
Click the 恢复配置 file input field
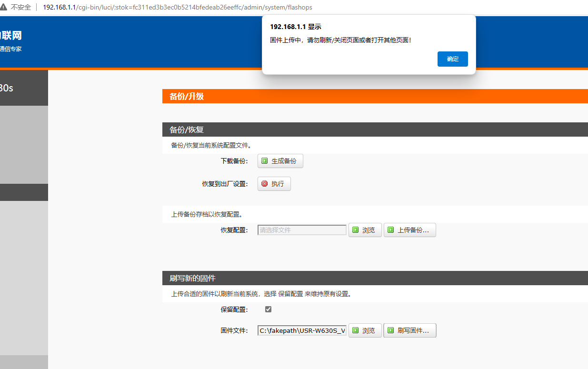[x=302, y=230]
